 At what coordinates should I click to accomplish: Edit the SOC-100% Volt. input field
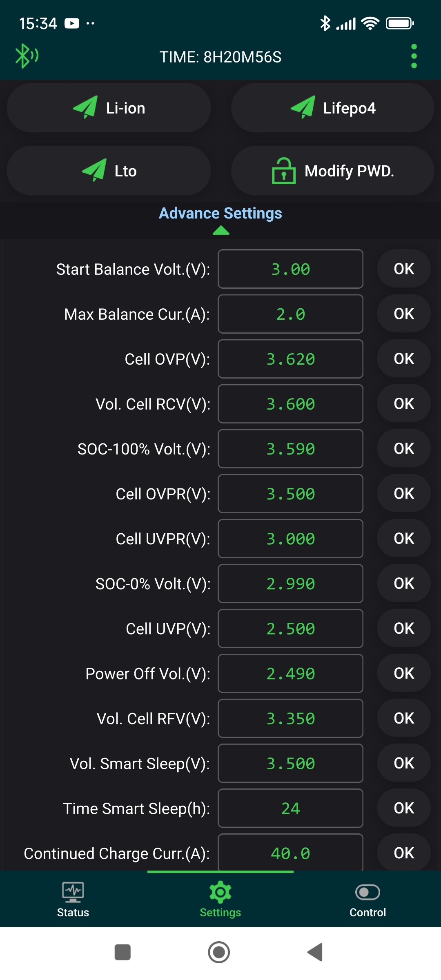click(290, 449)
